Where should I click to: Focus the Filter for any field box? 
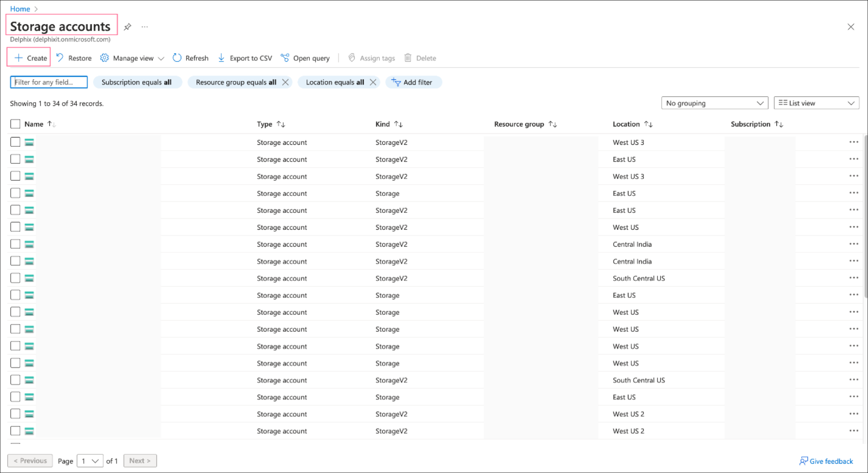pyautogui.click(x=49, y=82)
